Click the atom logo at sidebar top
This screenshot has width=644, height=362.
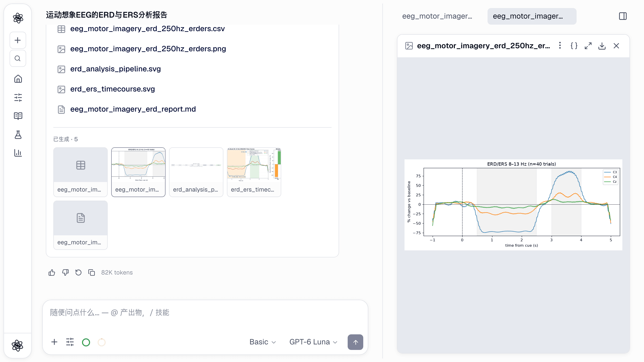pos(18,18)
